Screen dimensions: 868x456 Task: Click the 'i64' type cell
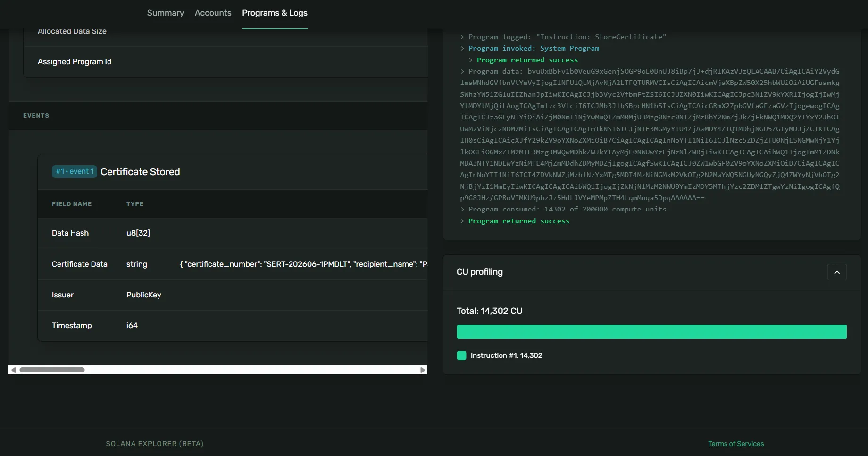[x=132, y=326]
